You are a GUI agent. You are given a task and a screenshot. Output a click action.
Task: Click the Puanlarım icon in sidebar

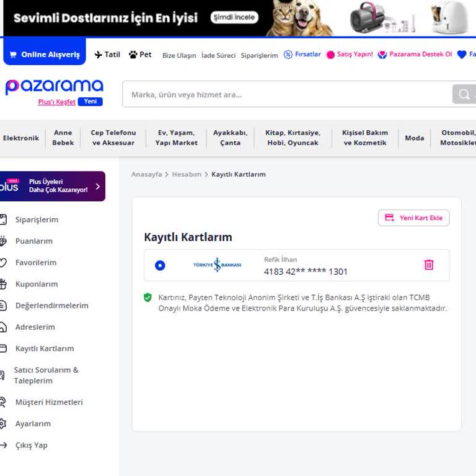tap(3, 241)
